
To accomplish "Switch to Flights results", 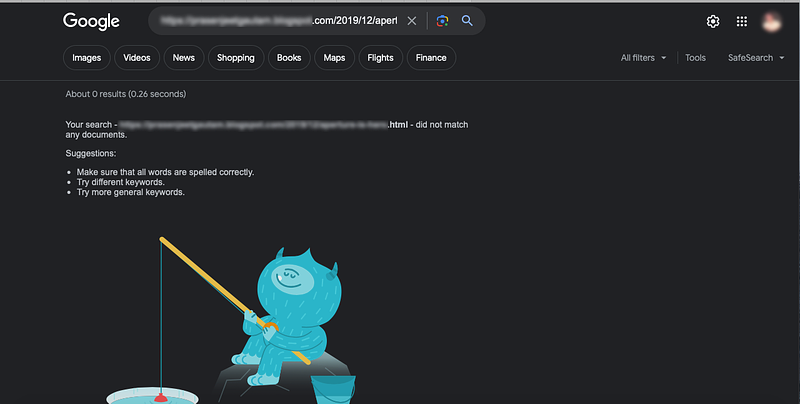I will click(x=381, y=58).
